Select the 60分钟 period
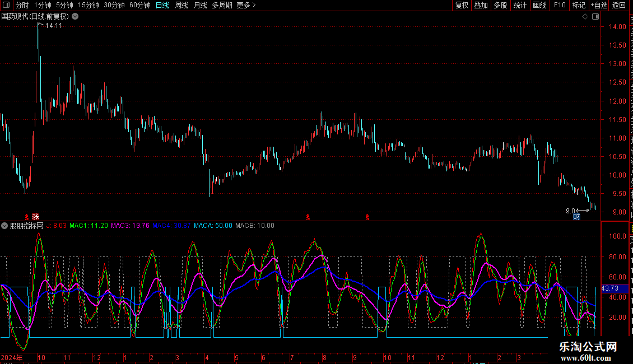633x364 pixels. tap(139, 5)
